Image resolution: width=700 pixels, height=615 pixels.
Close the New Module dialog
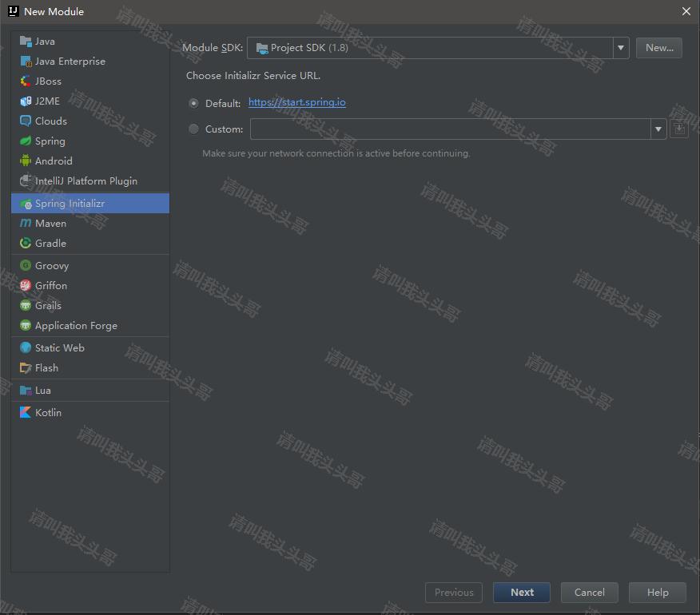[686, 11]
